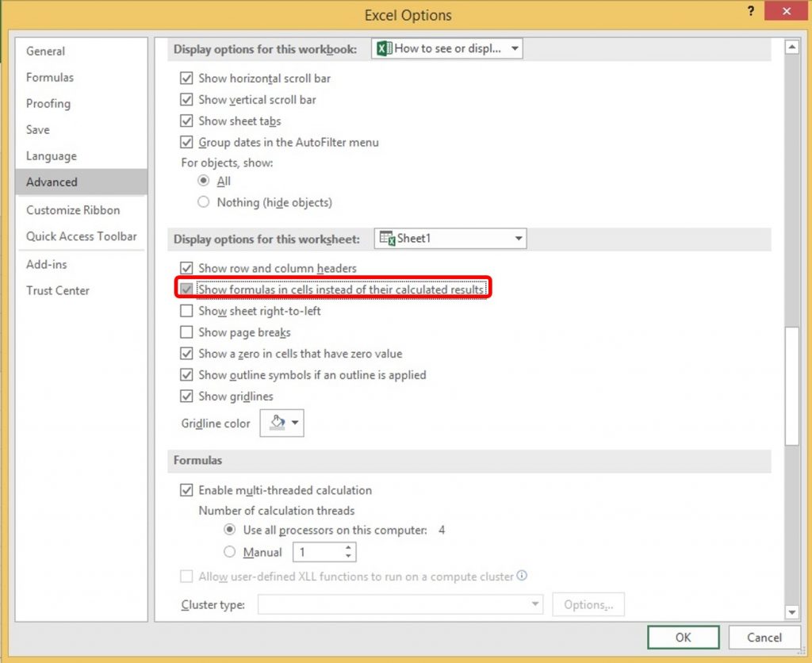Select the All objects radio button
The image size is (812, 663).
point(204,181)
